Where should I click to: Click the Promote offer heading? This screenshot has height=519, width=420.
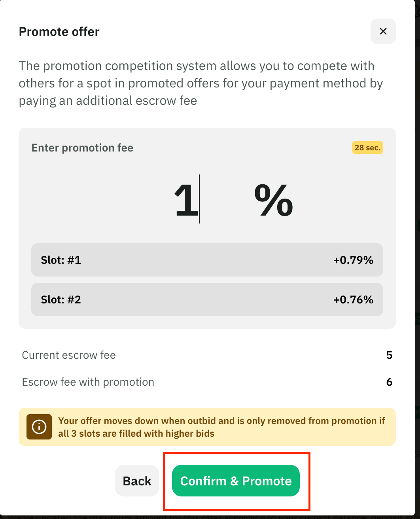pos(59,32)
